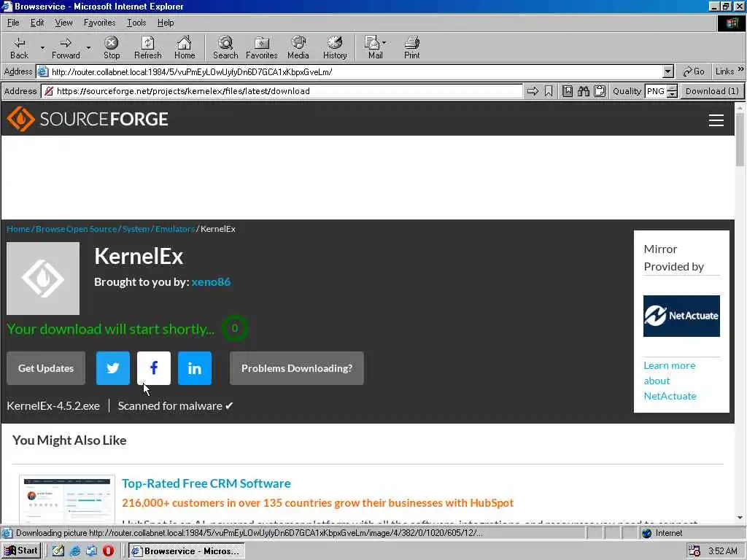Print the current page

(x=412, y=48)
